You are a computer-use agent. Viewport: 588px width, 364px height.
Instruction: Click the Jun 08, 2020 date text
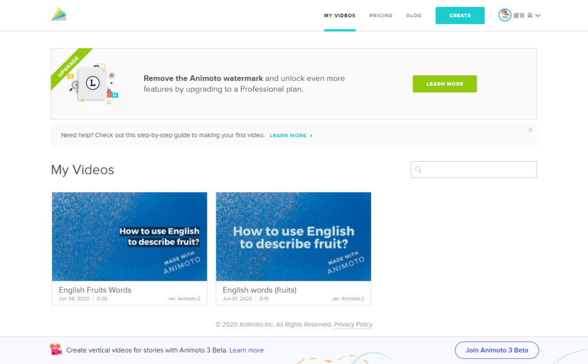74,299
